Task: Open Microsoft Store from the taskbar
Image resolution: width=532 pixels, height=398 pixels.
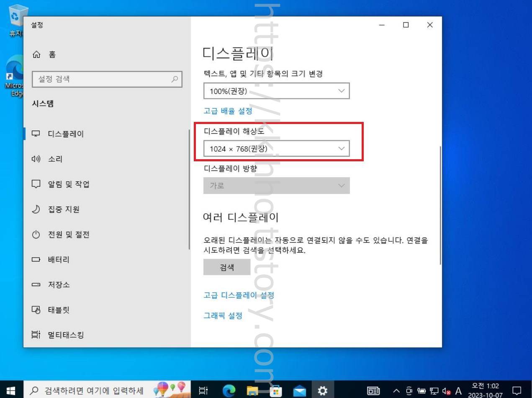Action: click(276, 390)
